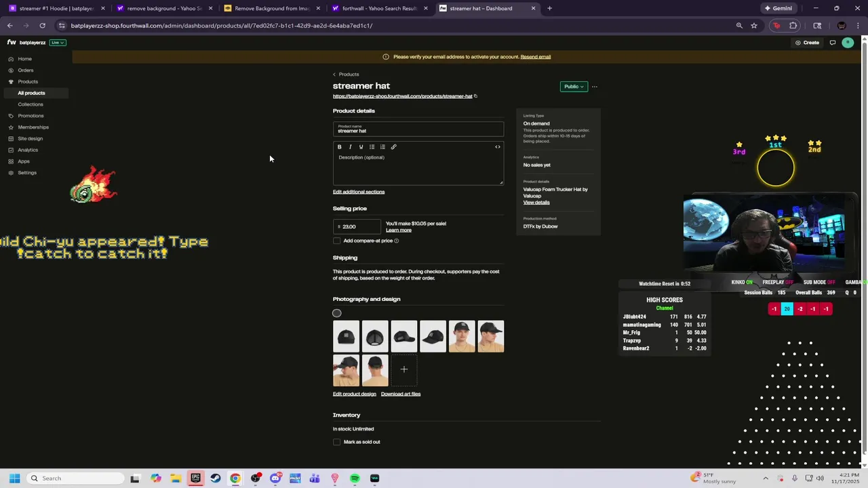The image size is (868, 488).
Task: Click Edit product design link
Action: pos(354,394)
